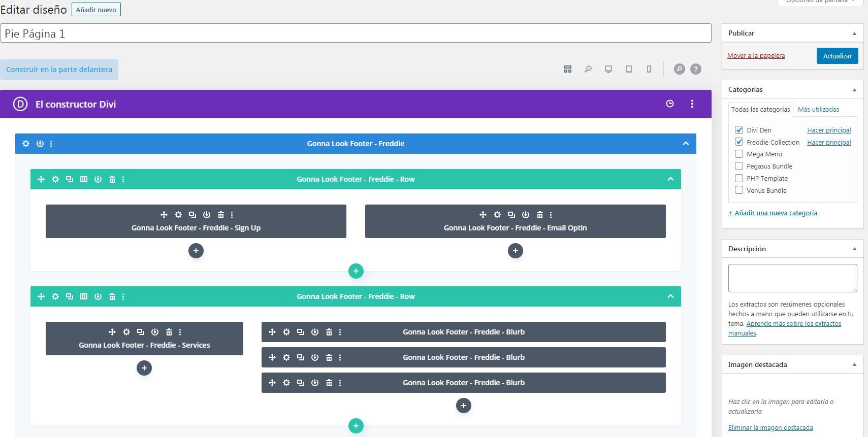Viewport: 868px width, 437px height.
Task: Toggle power icon on Gonna Look Footer section
Action: tap(40, 144)
